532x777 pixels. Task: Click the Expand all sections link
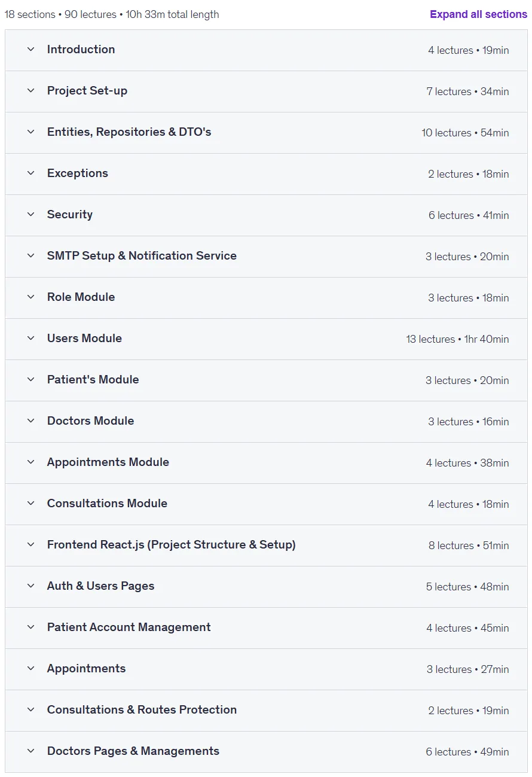click(x=478, y=14)
